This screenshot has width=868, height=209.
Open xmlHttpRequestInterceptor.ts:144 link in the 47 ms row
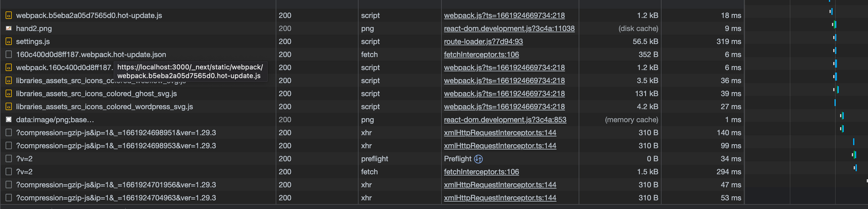tap(500, 185)
